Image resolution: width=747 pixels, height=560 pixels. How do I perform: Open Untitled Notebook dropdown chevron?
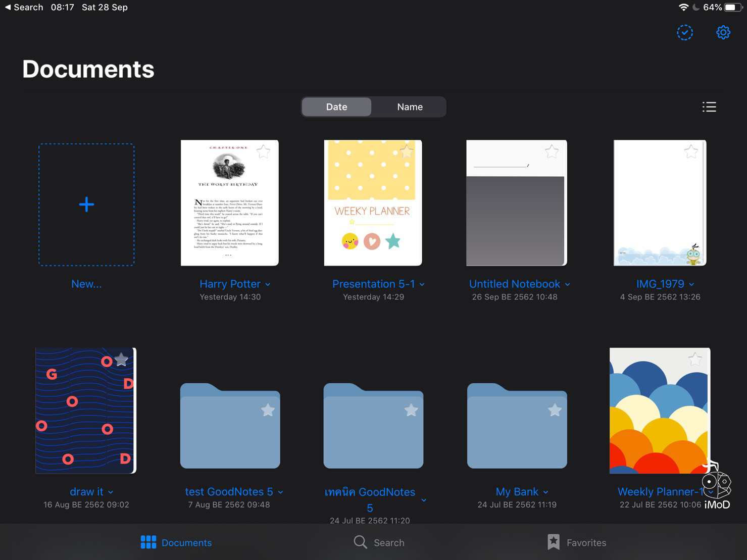pyautogui.click(x=568, y=285)
